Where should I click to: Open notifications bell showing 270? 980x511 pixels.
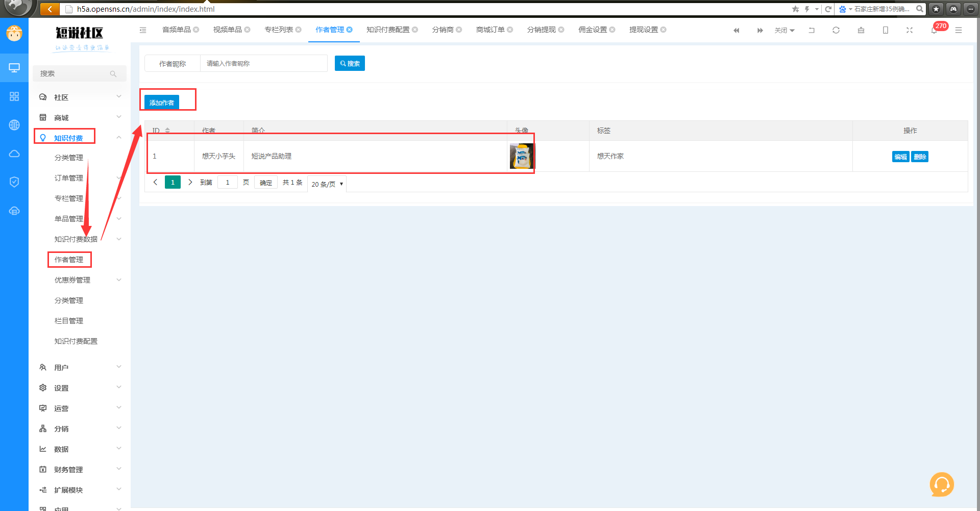pos(934,30)
